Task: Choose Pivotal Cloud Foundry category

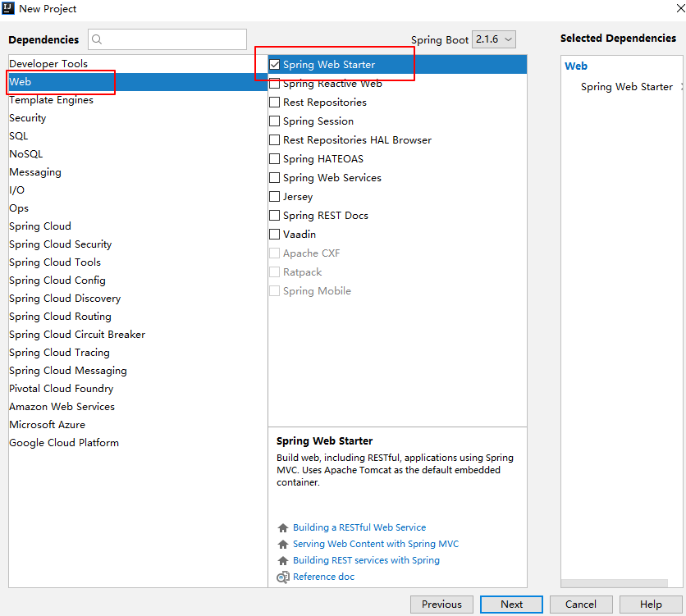Action: coord(138,388)
